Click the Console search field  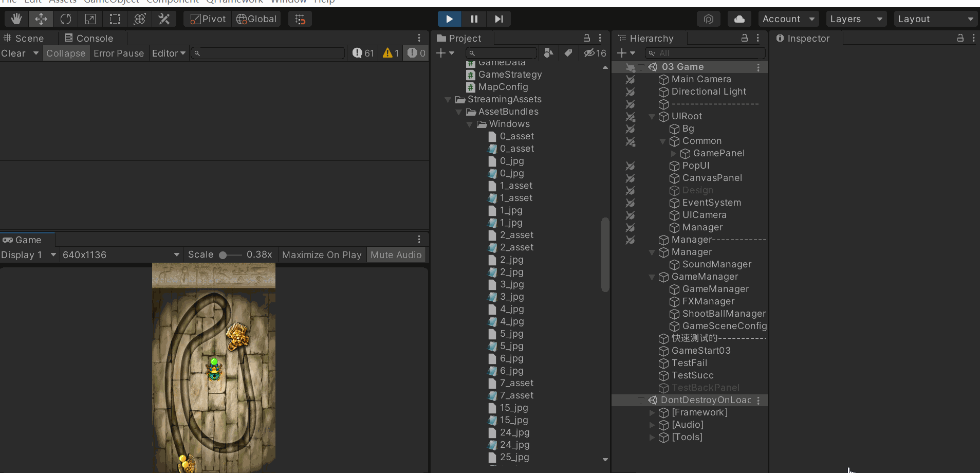268,53
